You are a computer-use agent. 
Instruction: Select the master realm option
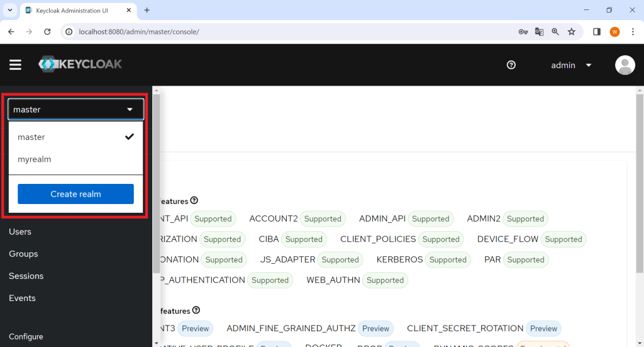[75, 137]
